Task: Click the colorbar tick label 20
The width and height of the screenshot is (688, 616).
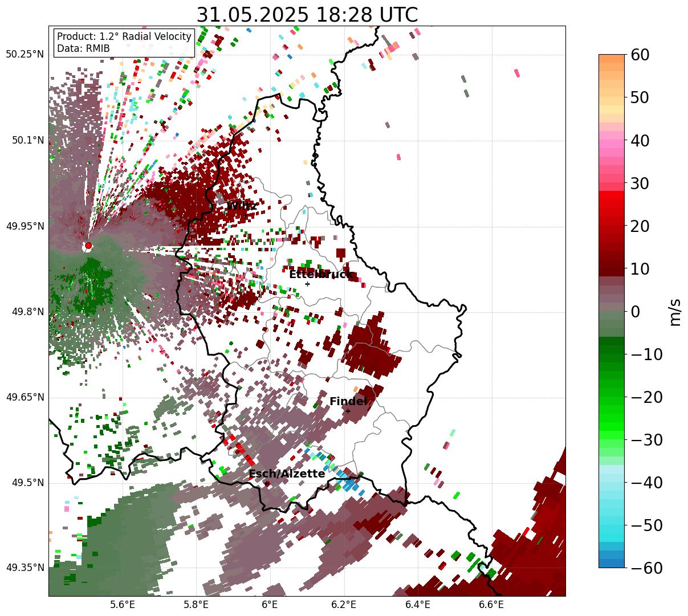Action: point(640,226)
